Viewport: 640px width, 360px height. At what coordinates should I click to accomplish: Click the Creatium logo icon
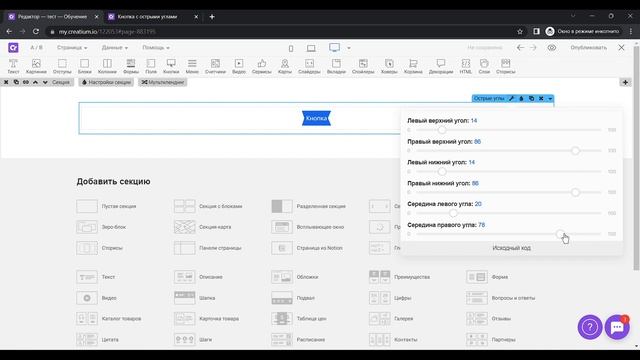13,48
